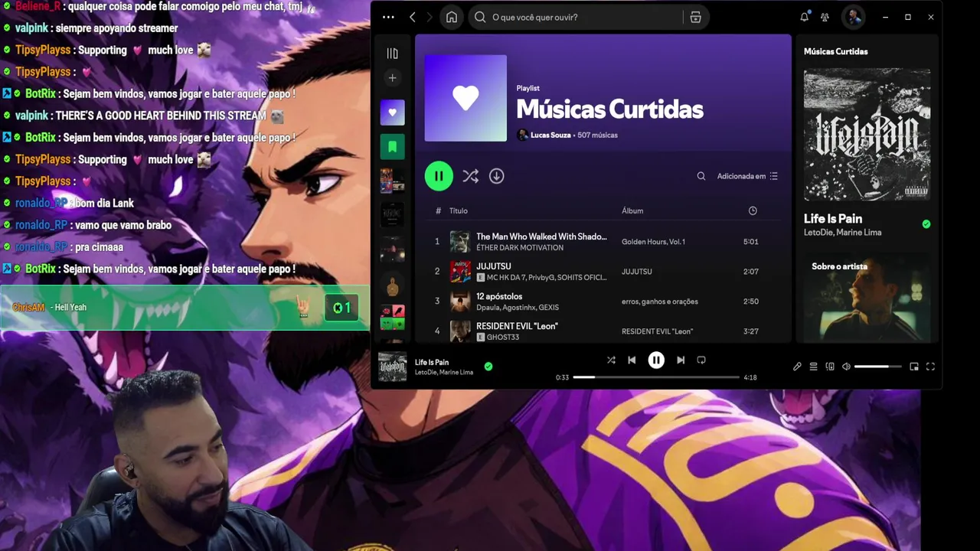The width and height of the screenshot is (980, 551).
Task: Open the Lucas Souza profile link
Action: [550, 135]
